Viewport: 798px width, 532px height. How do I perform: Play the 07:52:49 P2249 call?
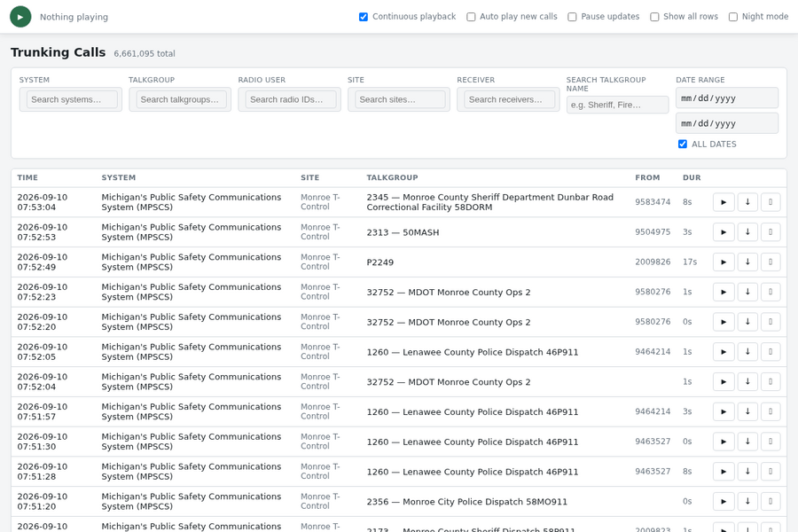724,262
